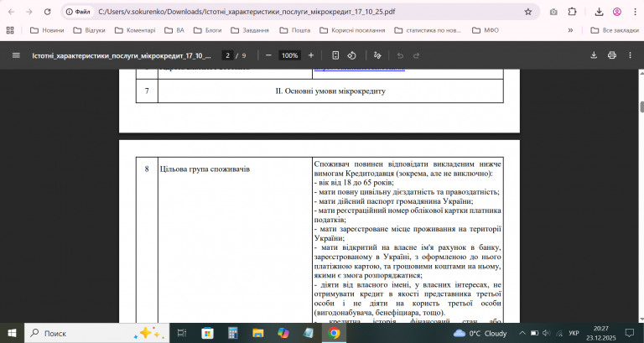Open the Відгуки bookmark folder

(90, 30)
